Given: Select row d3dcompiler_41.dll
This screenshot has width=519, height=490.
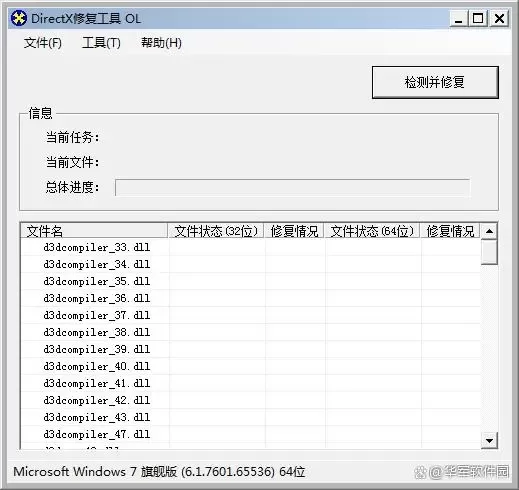Looking at the screenshot, I should click(251, 383).
